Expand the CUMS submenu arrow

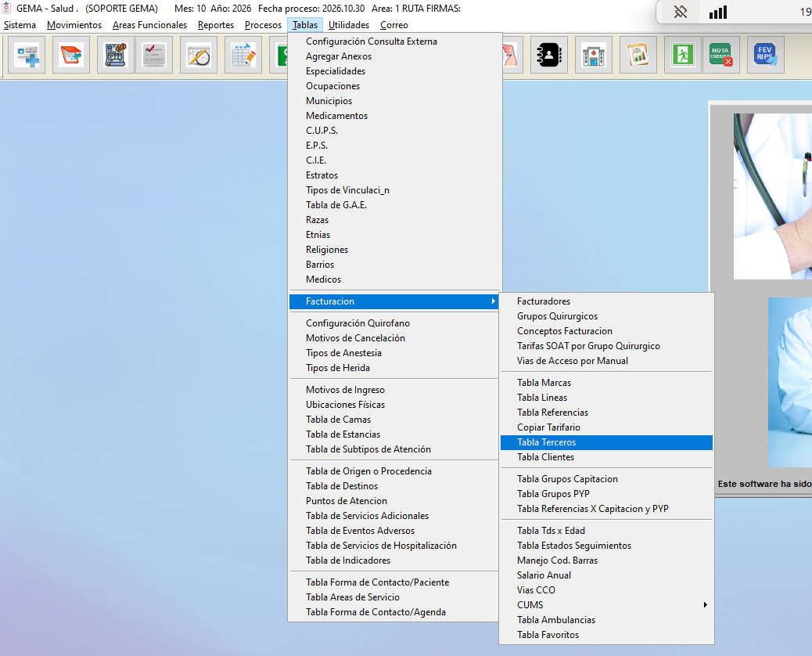(706, 604)
